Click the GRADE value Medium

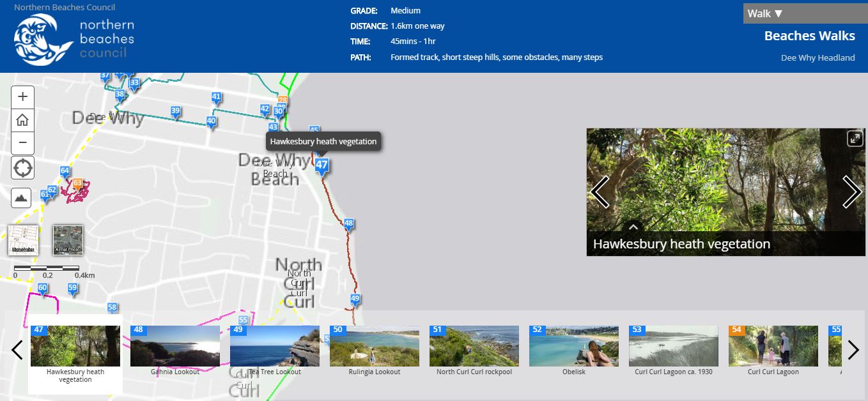(405, 11)
